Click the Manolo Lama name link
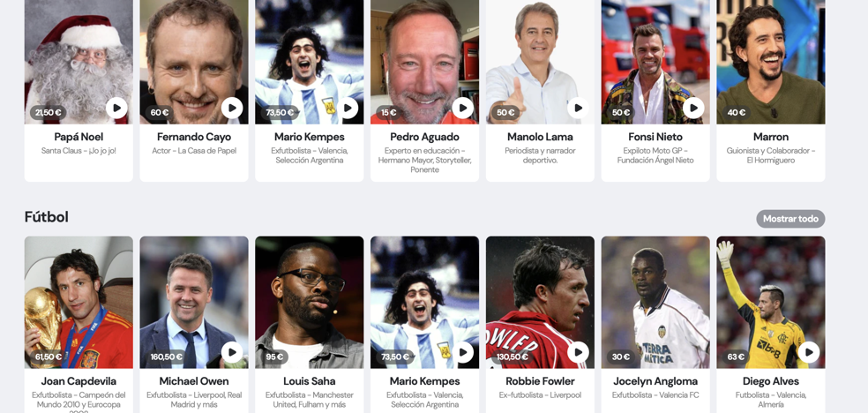Viewport: 868px width, 413px height. click(540, 137)
